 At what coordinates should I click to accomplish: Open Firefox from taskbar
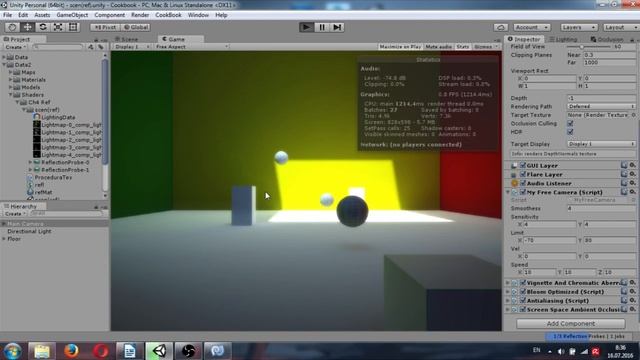[71, 351]
